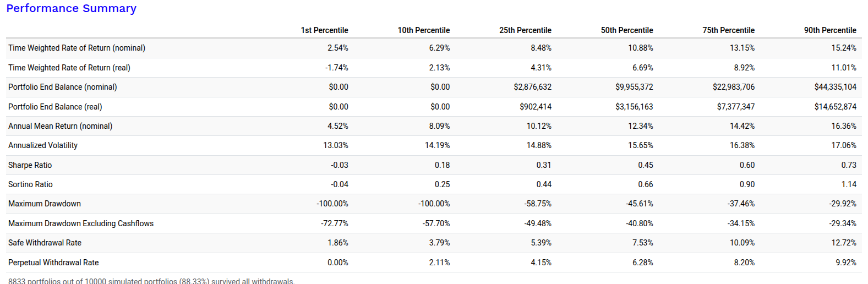Click Time Weighted Rate of Return (nominal) label
The image size is (868, 284).
77,48
